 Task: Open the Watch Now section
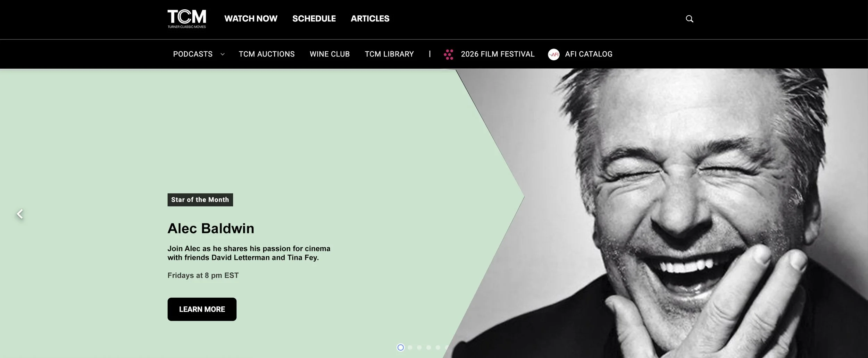pos(251,19)
